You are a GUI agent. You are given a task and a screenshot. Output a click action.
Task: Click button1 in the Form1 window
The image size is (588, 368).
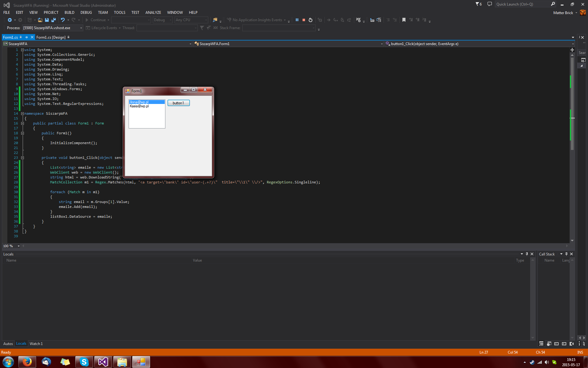[179, 103]
